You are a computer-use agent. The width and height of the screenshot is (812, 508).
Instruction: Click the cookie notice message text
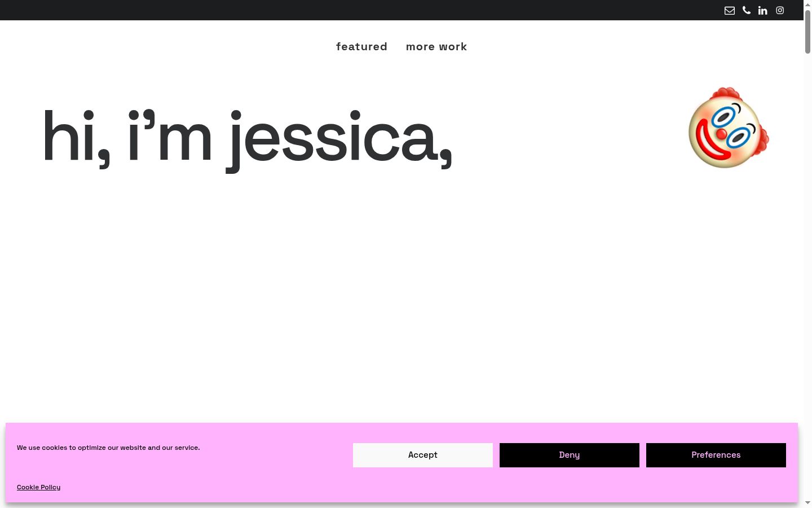[108, 448]
